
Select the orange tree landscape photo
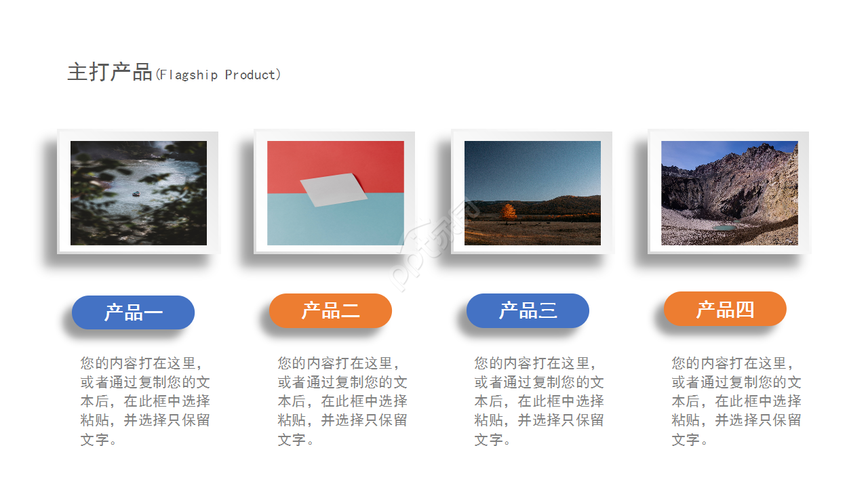(x=532, y=193)
